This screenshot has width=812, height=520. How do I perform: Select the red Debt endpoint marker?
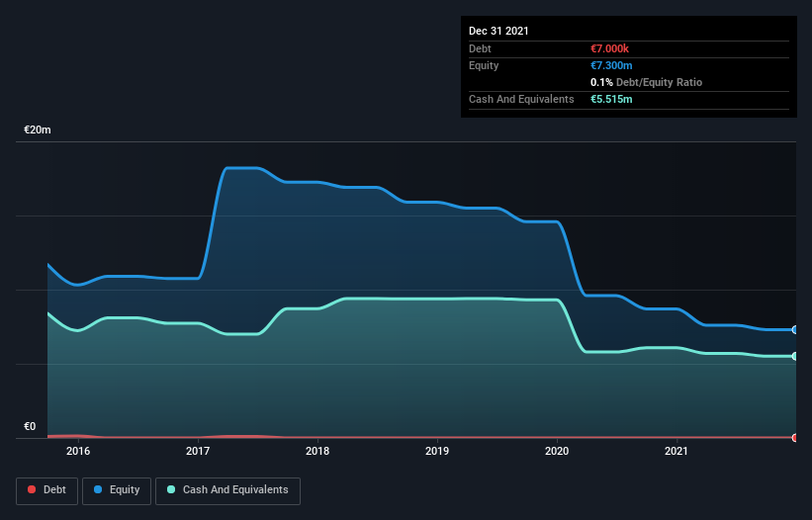pos(795,438)
